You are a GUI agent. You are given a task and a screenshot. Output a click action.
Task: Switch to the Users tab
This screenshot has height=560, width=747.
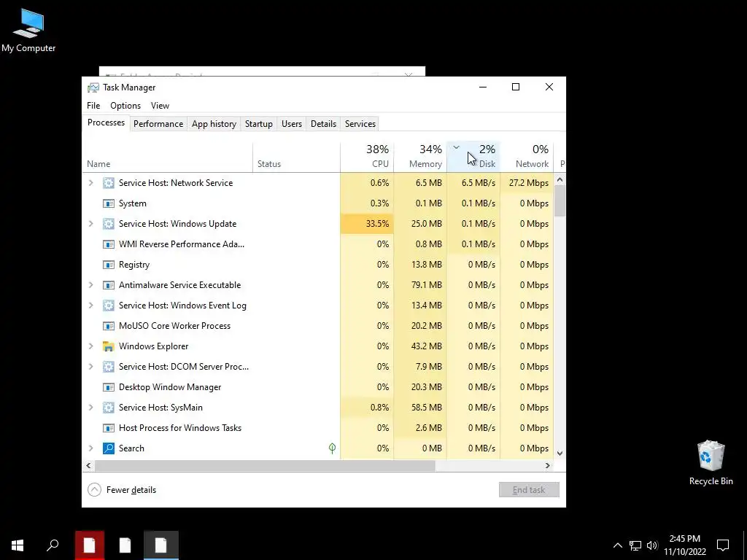pos(292,124)
